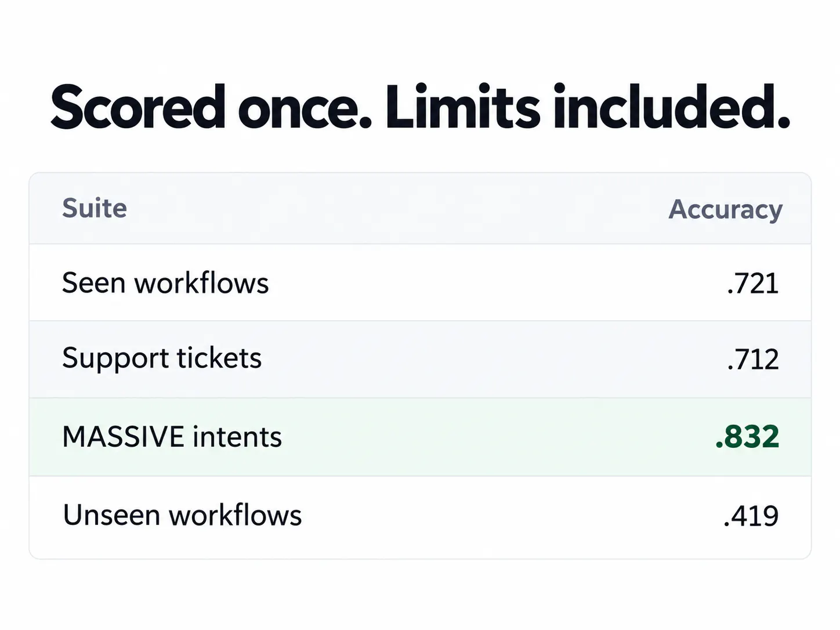The image size is (840, 630).
Task: Select the Suite column header
Action: click(95, 208)
